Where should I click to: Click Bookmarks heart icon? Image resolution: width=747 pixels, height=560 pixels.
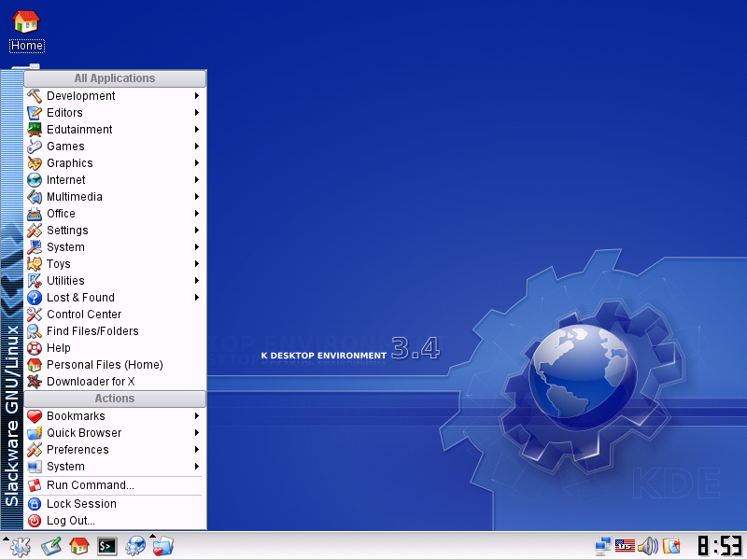click(35, 416)
